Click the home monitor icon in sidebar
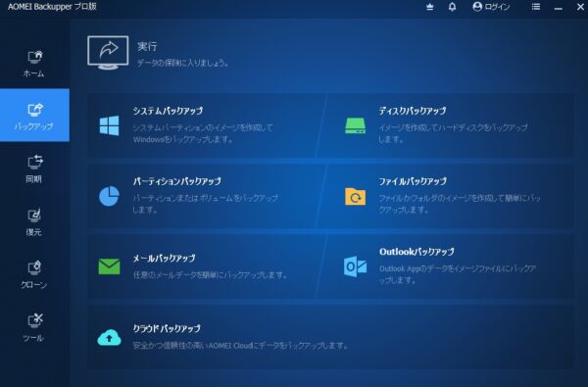 [x=35, y=57]
